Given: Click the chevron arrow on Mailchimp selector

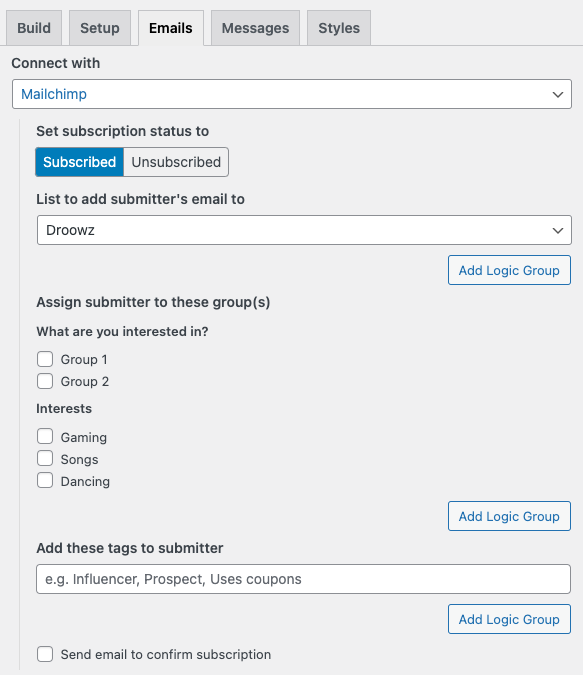Looking at the screenshot, I should pyautogui.click(x=558, y=94).
